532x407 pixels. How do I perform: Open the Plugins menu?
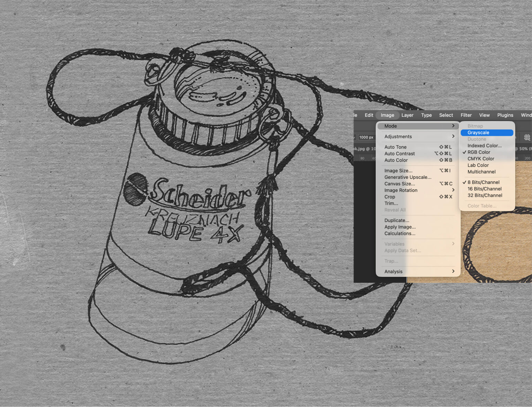pyautogui.click(x=505, y=115)
